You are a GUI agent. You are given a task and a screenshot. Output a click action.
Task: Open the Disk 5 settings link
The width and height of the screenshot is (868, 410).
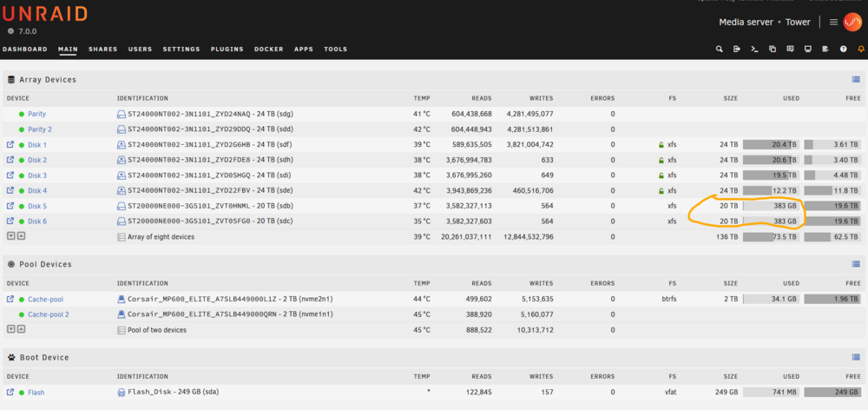37,207
